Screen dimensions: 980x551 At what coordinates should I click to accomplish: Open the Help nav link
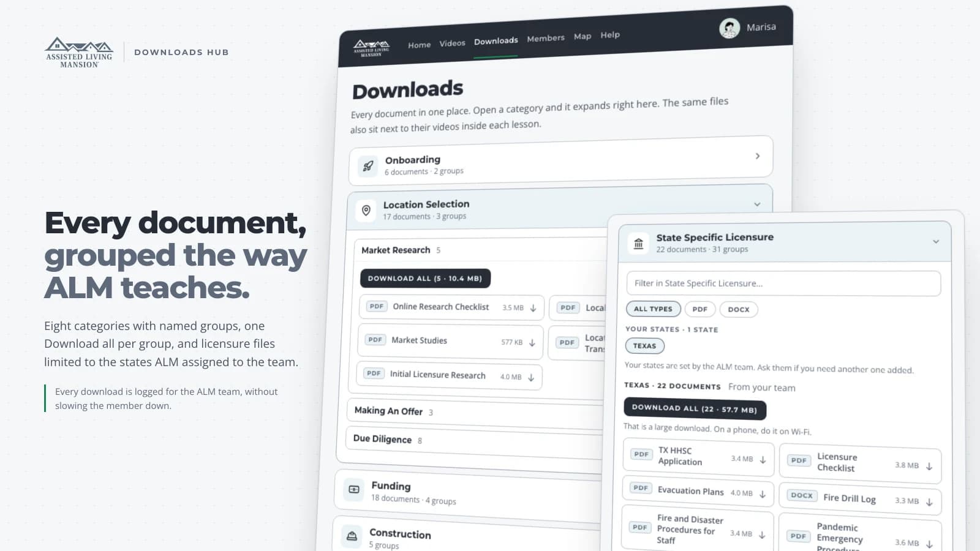pyautogui.click(x=610, y=35)
